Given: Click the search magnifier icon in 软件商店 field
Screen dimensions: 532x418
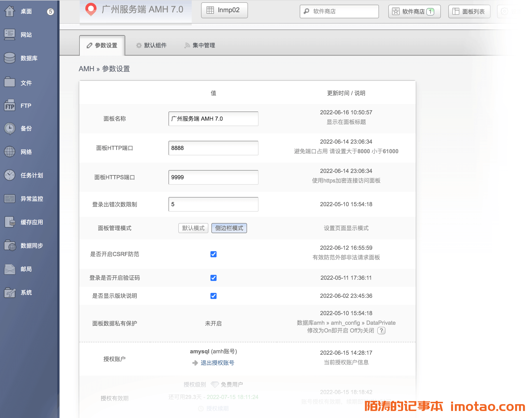Looking at the screenshot, I should tap(306, 11).
